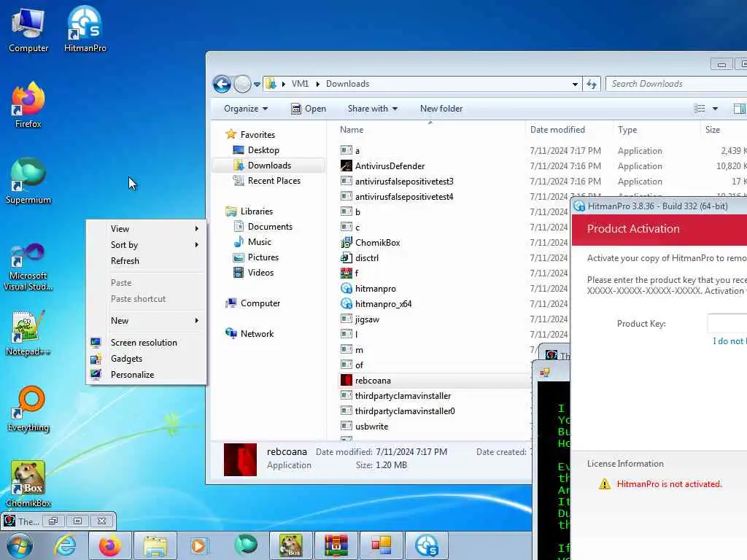
Task: Open the Organize dropdown menu
Action: point(246,109)
